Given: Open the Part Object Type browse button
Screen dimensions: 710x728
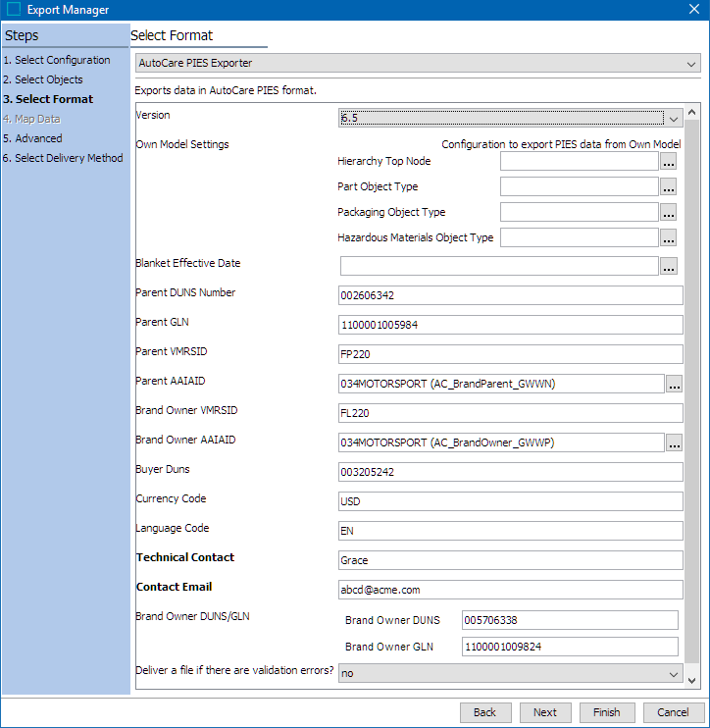Looking at the screenshot, I should click(x=669, y=187).
